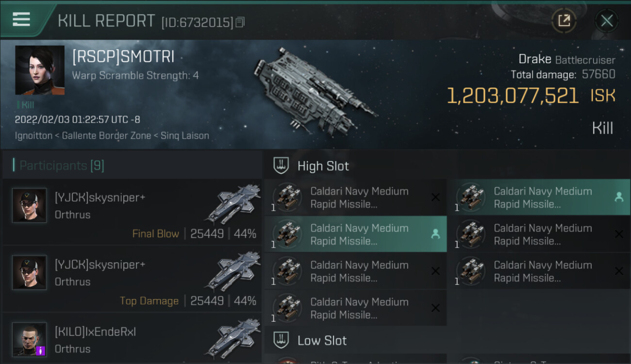Select the Participants [9] tab header

point(62,165)
